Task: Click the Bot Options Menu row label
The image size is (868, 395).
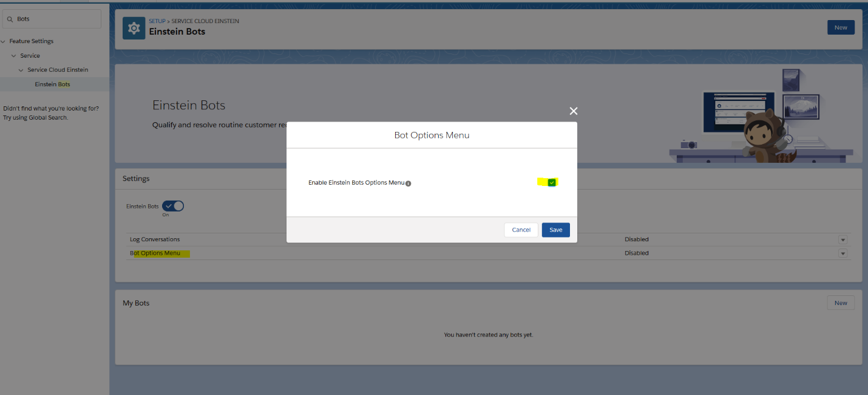Action: [155, 253]
